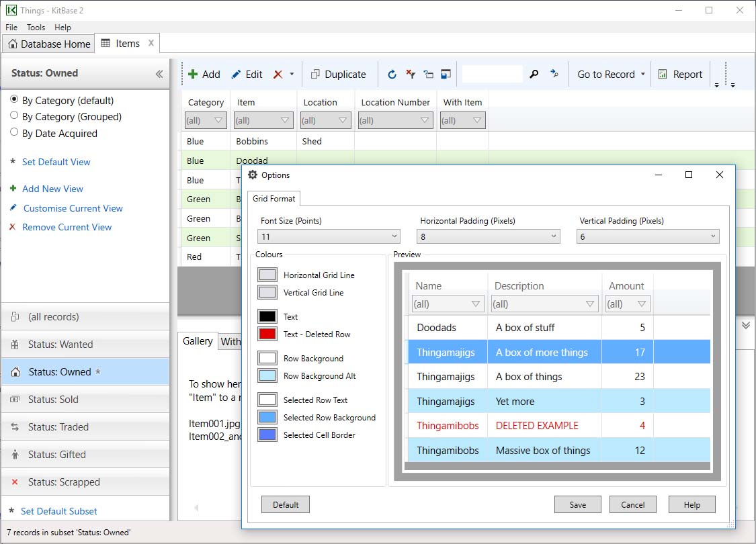
Task: Click the search magnifier icon
Action: [x=534, y=74]
